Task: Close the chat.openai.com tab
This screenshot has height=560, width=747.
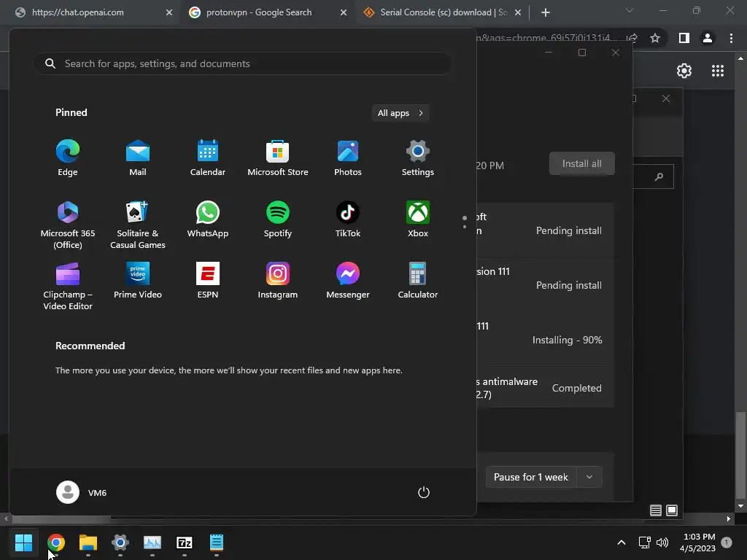Action: [x=169, y=13]
